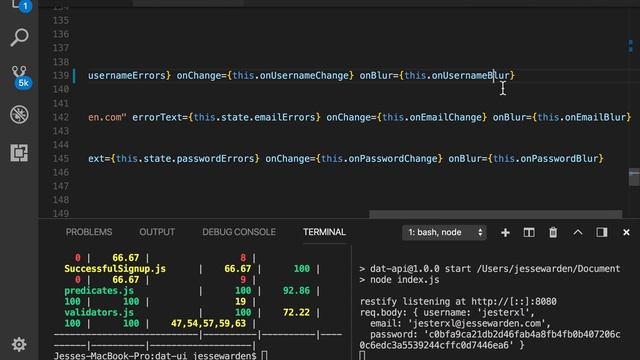This screenshot has height=360, width=640.
Task: Switch to the OUTPUT tab
Action: 157,232
